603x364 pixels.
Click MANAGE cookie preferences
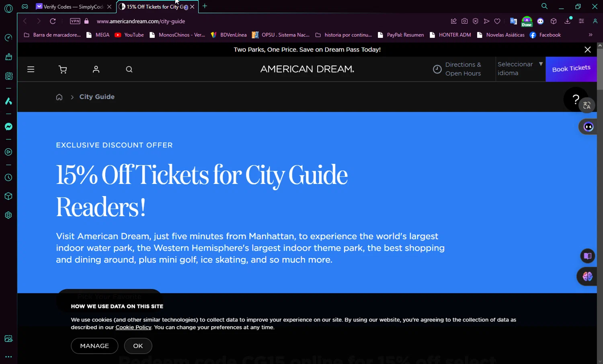tap(94, 346)
